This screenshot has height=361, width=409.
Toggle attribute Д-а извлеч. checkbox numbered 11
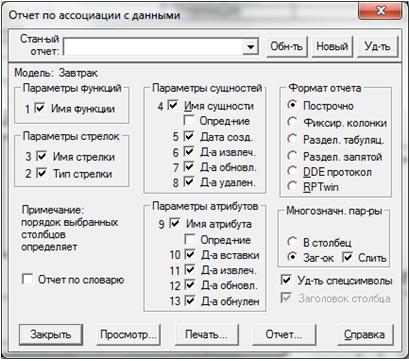point(190,270)
